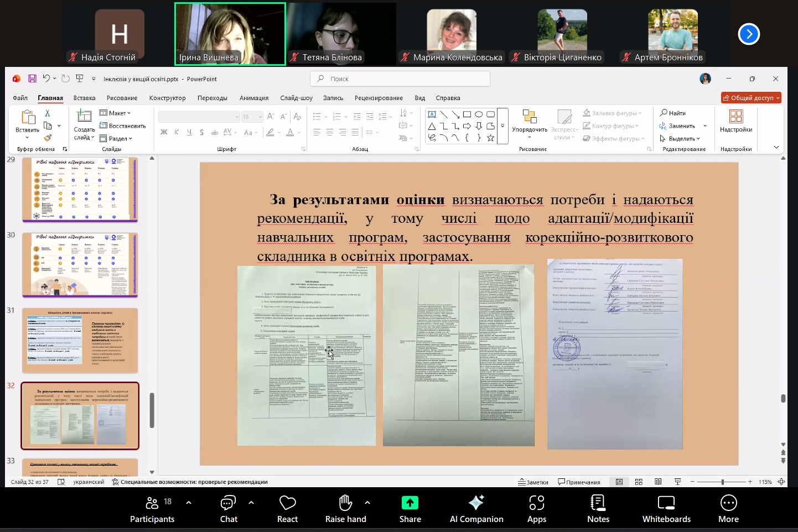
Task: Click the Надстройки add-ins icon
Action: (x=736, y=122)
